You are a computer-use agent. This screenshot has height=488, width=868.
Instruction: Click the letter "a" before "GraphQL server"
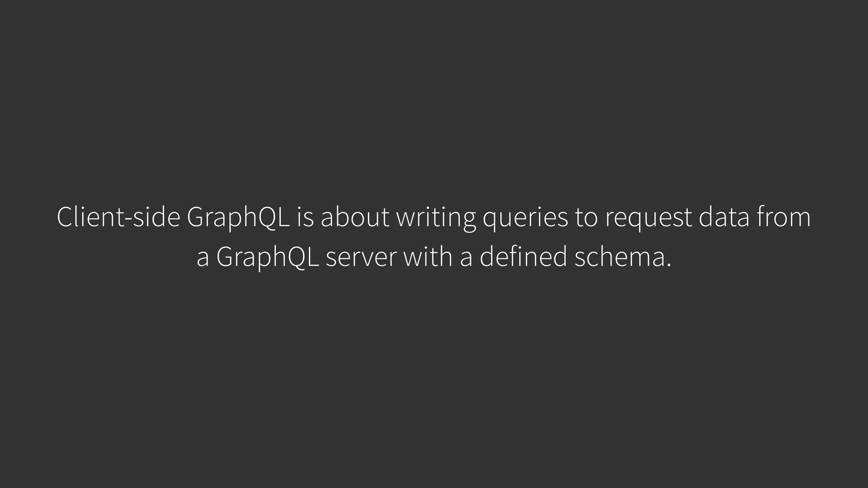203,258
